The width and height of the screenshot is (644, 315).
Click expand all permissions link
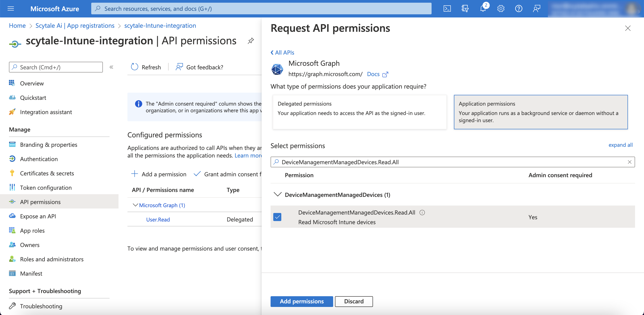(621, 145)
